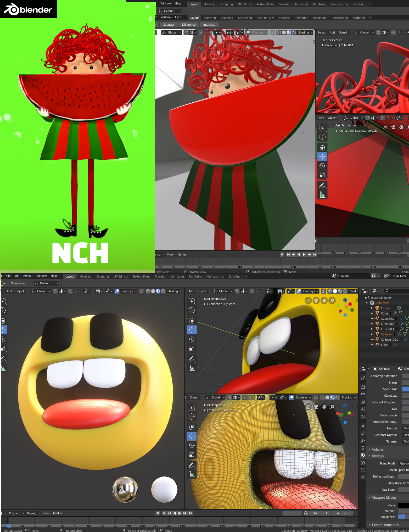The width and height of the screenshot is (409, 532).
Task: Open the Physics properties tab icon
Action: tap(363, 477)
